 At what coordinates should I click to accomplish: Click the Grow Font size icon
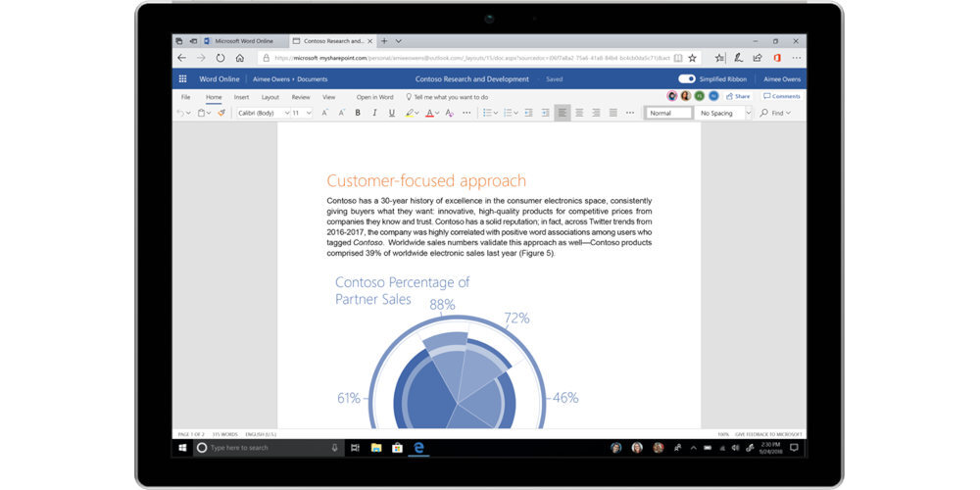pyautogui.click(x=323, y=113)
